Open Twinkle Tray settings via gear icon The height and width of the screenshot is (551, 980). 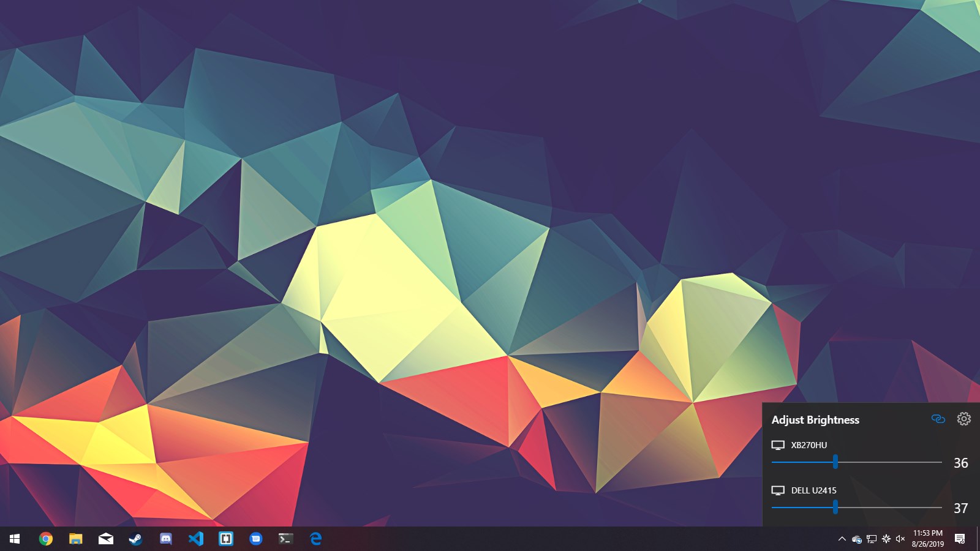[964, 419]
